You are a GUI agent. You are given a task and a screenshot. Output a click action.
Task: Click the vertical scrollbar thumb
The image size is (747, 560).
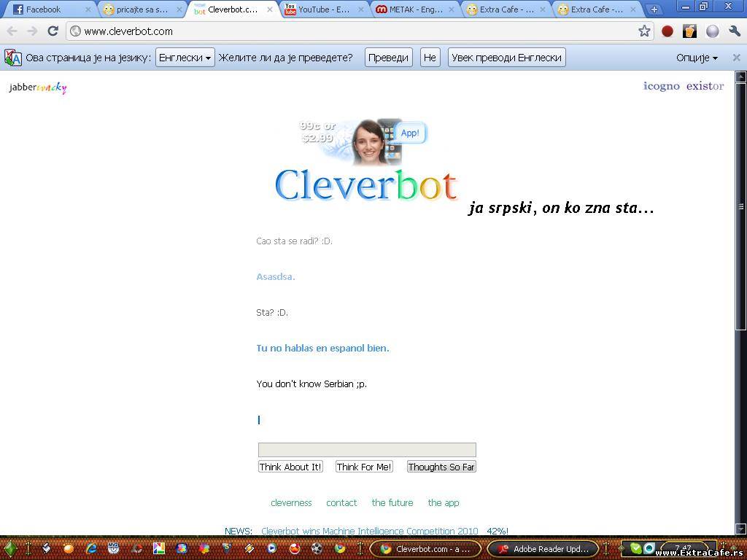pyautogui.click(x=741, y=206)
